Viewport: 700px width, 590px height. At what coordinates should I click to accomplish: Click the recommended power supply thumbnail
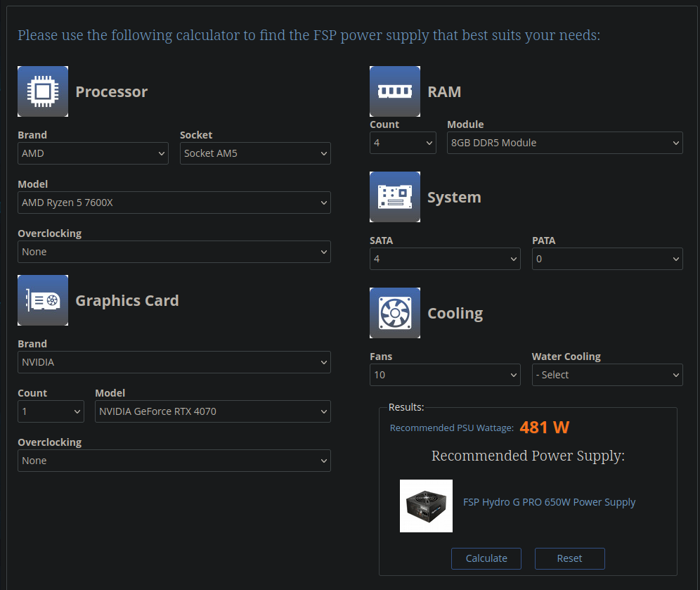click(426, 506)
